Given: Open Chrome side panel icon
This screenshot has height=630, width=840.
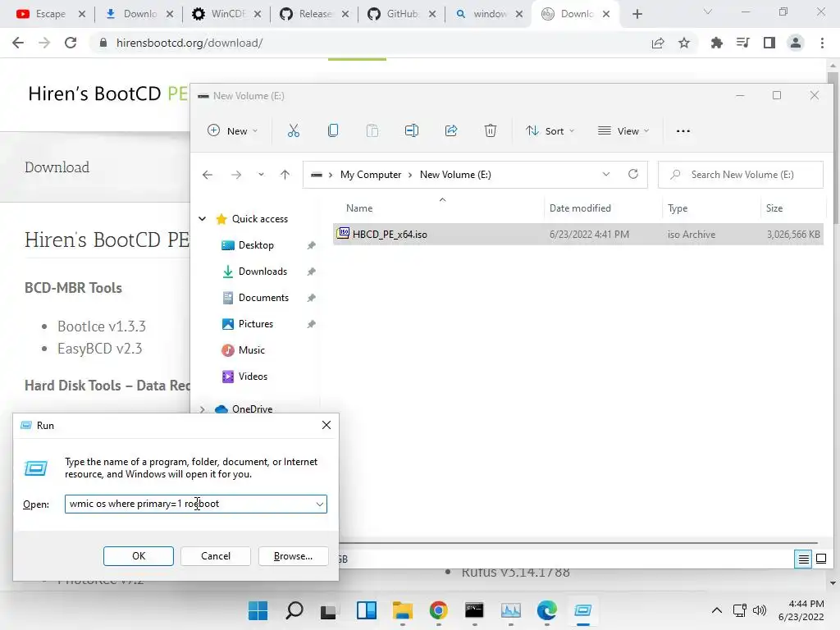Looking at the screenshot, I should (769, 43).
